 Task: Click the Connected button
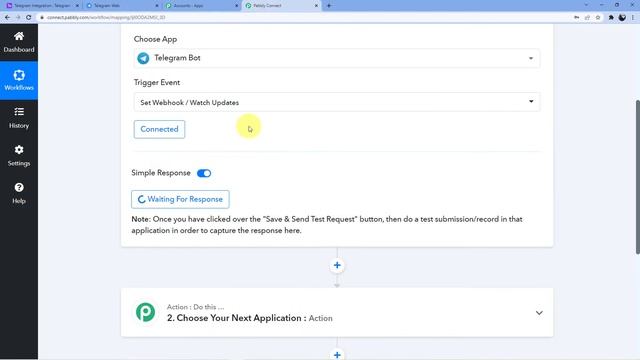(x=159, y=129)
